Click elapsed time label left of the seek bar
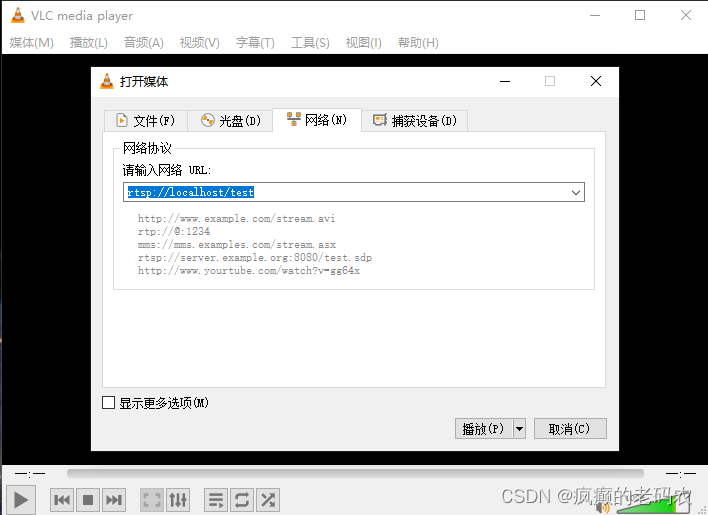 tap(30, 473)
